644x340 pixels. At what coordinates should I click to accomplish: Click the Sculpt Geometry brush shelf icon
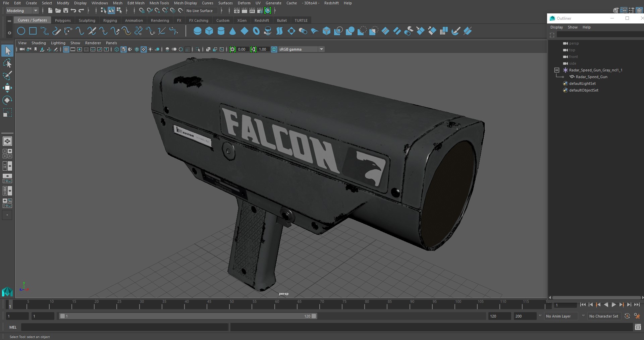[455, 31]
